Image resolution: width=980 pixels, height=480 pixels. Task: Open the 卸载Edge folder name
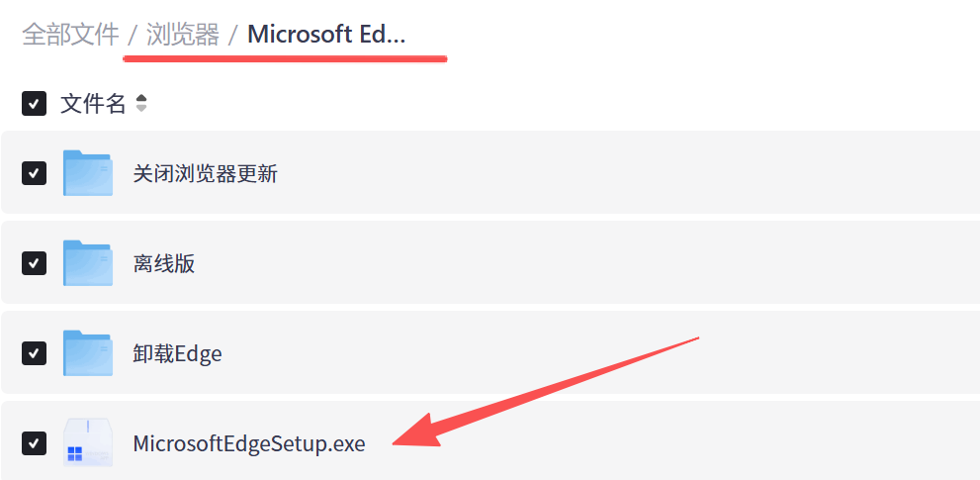pyautogui.click(x=178, y=354)
